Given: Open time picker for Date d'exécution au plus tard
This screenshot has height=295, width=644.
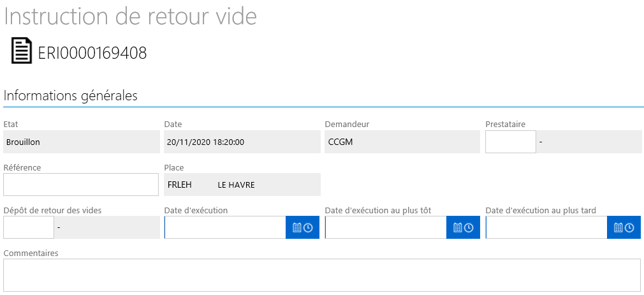Looking at the screenshot, I should (x=629, y=227).
